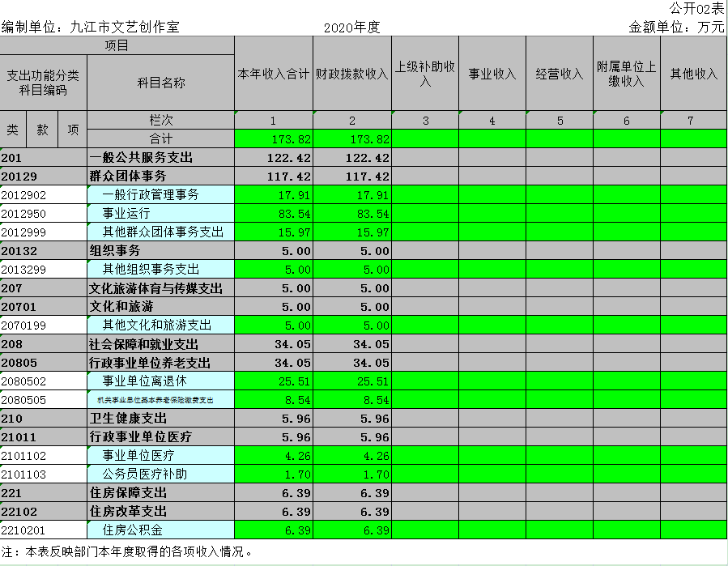The width and height of the screenshot is (728, 566).
Task: Select the 财政拨款收入 column header
Action: click(x=351, y=74)
